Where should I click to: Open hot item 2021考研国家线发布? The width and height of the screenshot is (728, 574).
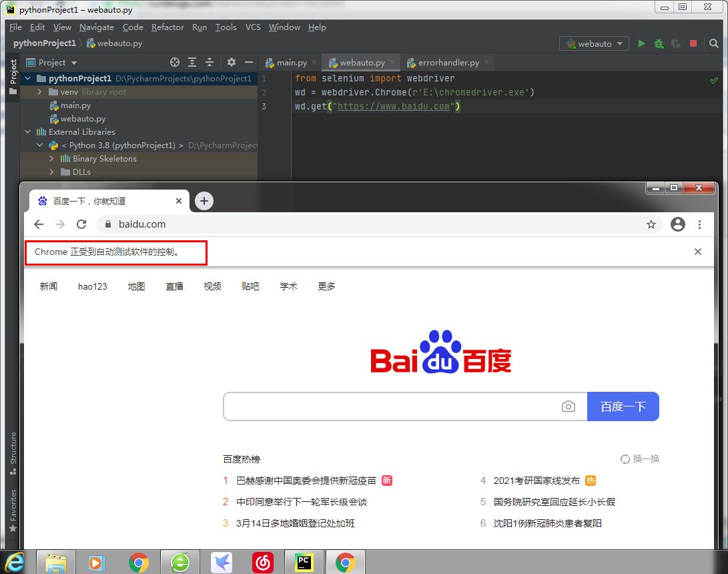[x=536, y=481]
